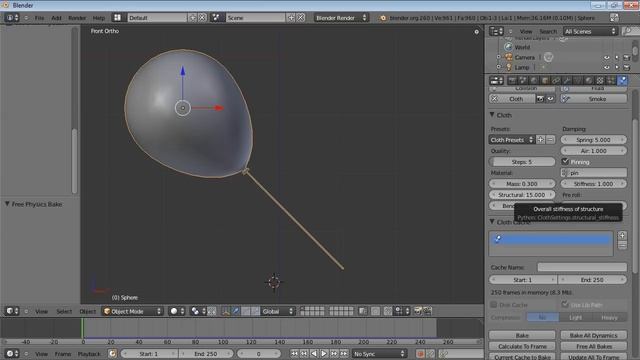Open the All Scenes outliner dropdown
The width and height of the screenshot is (640, 360).
click(590, 31)
